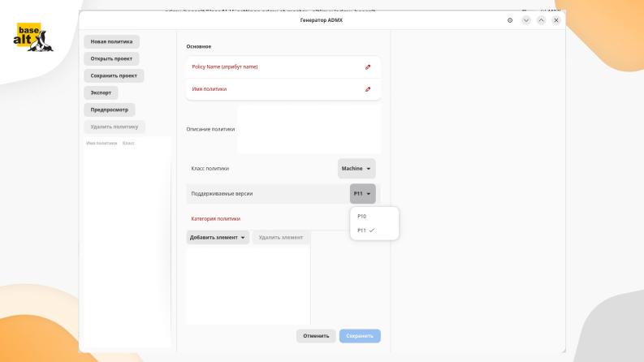Minimize the Генератор ADMX window
644x362 pixels.
pyautogui.click(x=526, y=20)
